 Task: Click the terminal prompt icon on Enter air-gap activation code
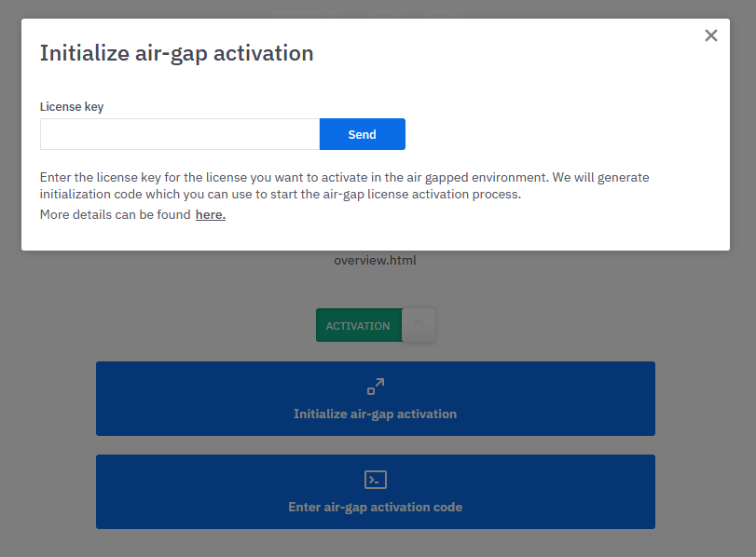[x=376, y=479]
